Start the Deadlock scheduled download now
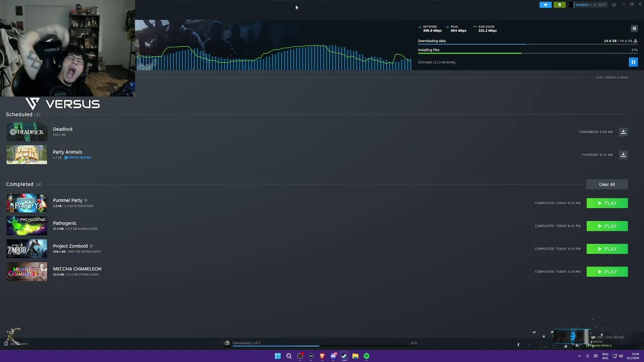Viewport: 644px width, 362px height. 623,132
